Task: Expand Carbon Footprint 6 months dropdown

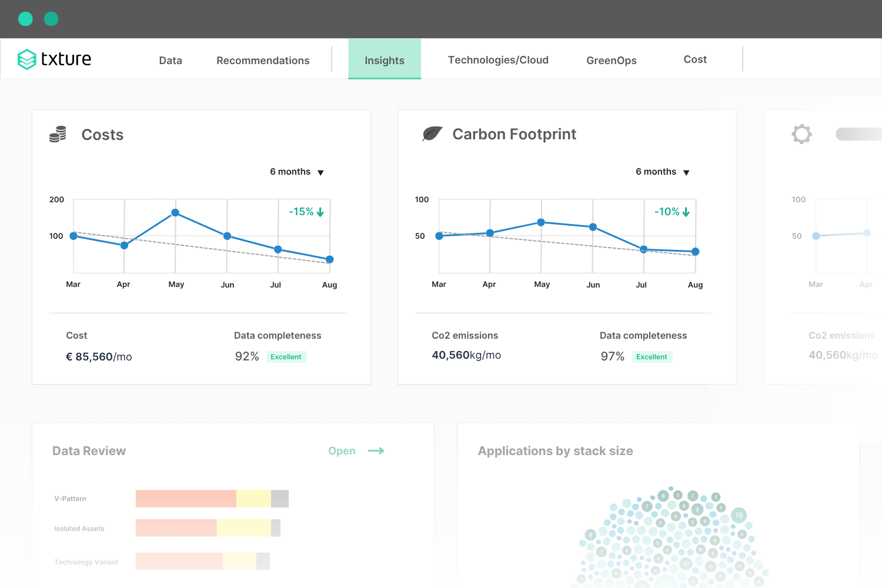Action: (x=663, y=172)
